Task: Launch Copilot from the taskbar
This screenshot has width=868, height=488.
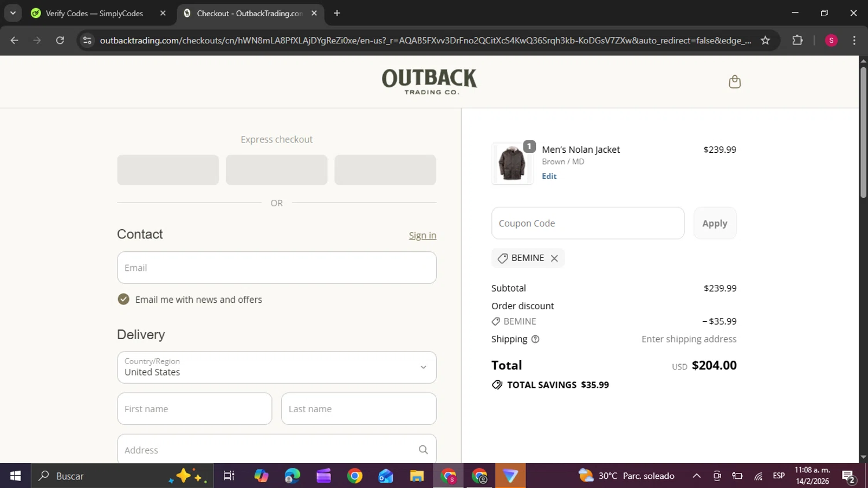Action: point(261,476)
